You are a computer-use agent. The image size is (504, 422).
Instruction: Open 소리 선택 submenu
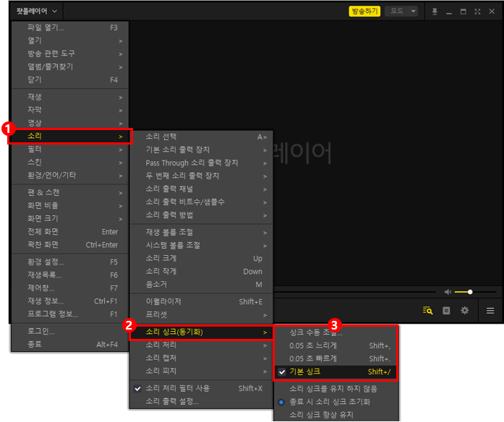point(201,137)
